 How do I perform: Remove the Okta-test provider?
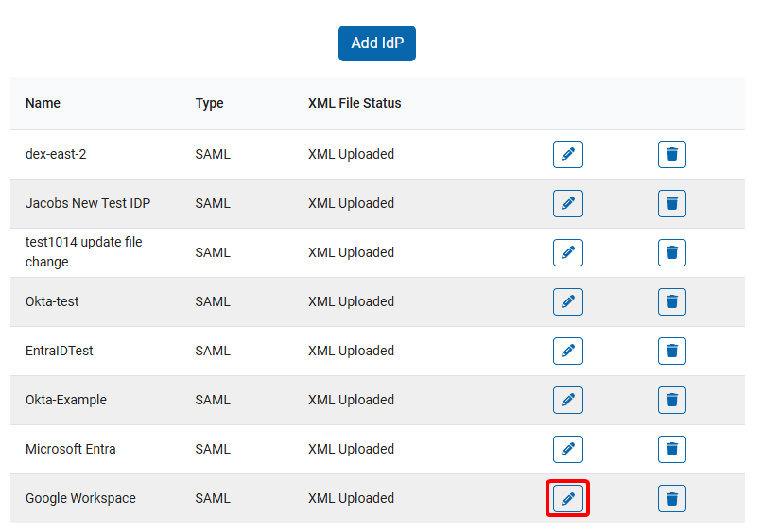pos(671,301)
